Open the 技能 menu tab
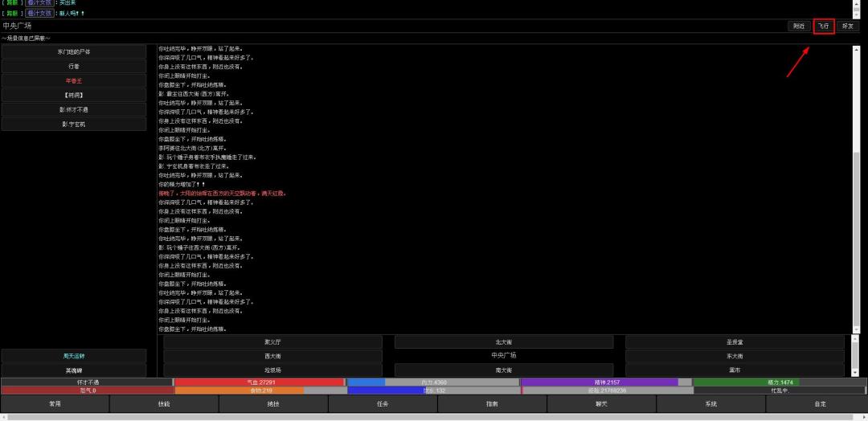868x421 pixels. pyautogui.click(x=165, y=404)
